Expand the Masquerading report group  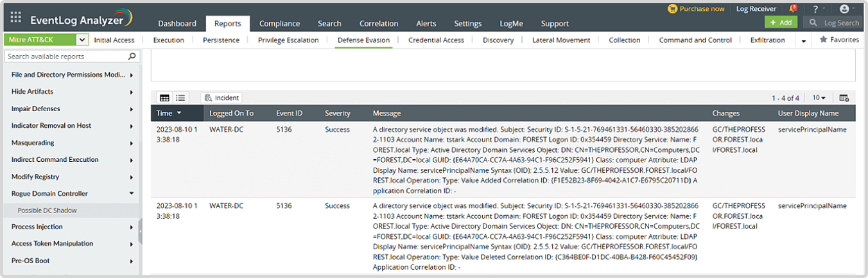[131, 143]
